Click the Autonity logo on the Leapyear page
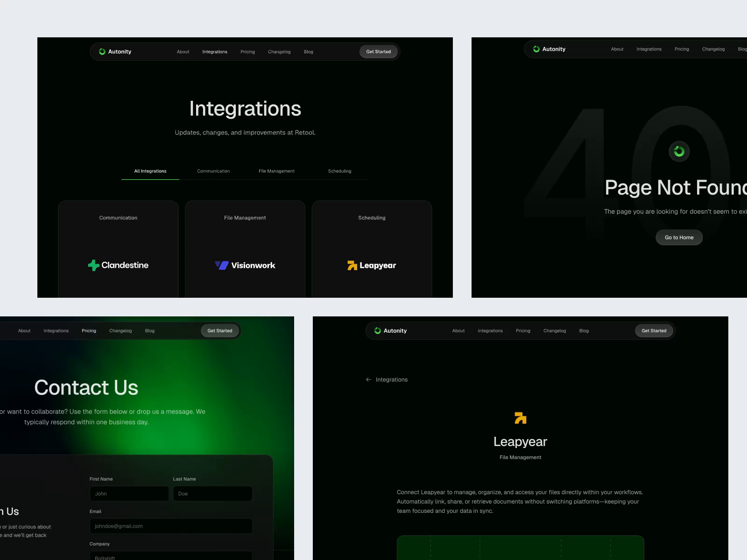This screenshot has height=560, width=747. tap(377, 330)
